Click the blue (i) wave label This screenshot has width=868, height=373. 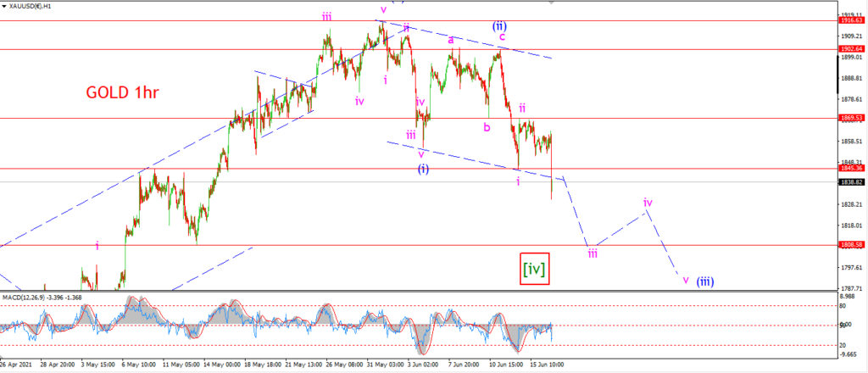point(423,170)
